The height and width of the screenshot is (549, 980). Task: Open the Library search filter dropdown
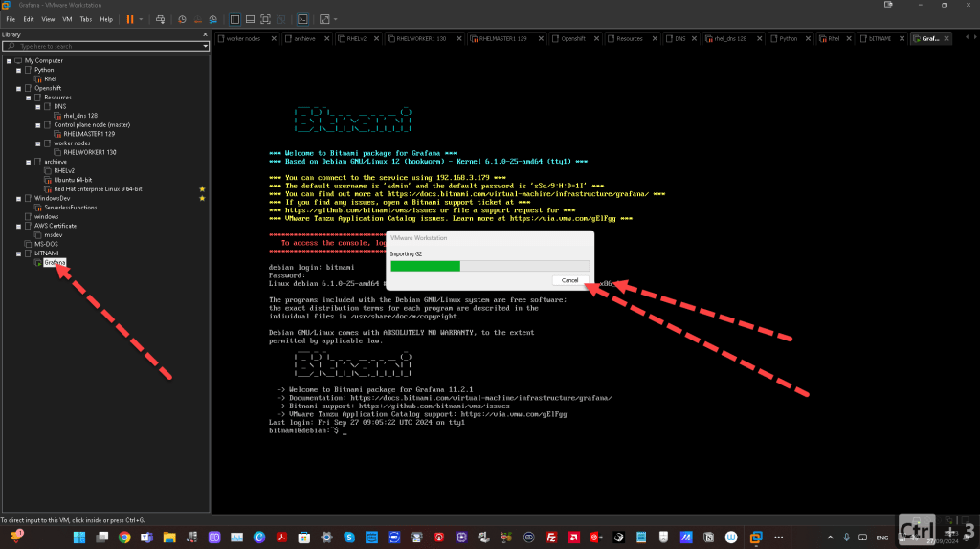[x=205, y=46]
